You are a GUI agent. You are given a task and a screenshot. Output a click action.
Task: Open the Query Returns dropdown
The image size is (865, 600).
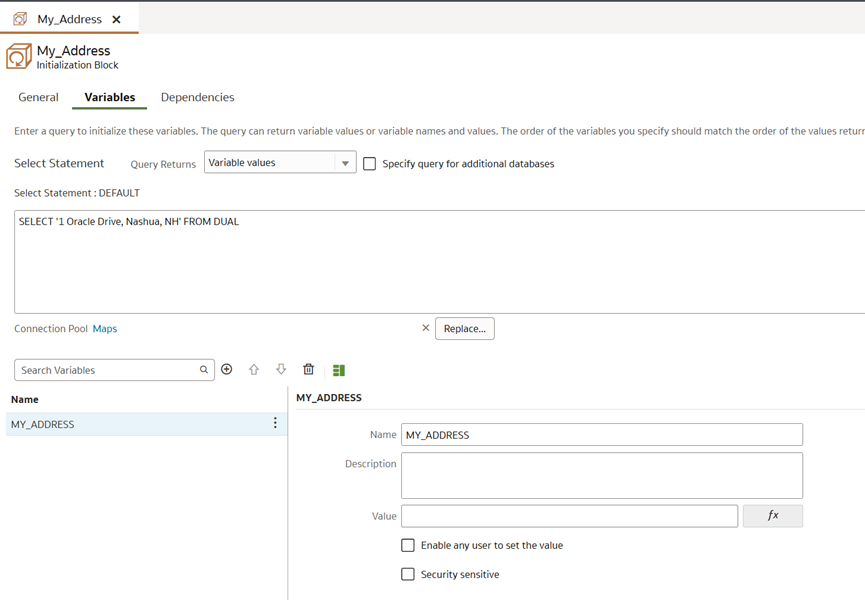click(x=345, y=162)
